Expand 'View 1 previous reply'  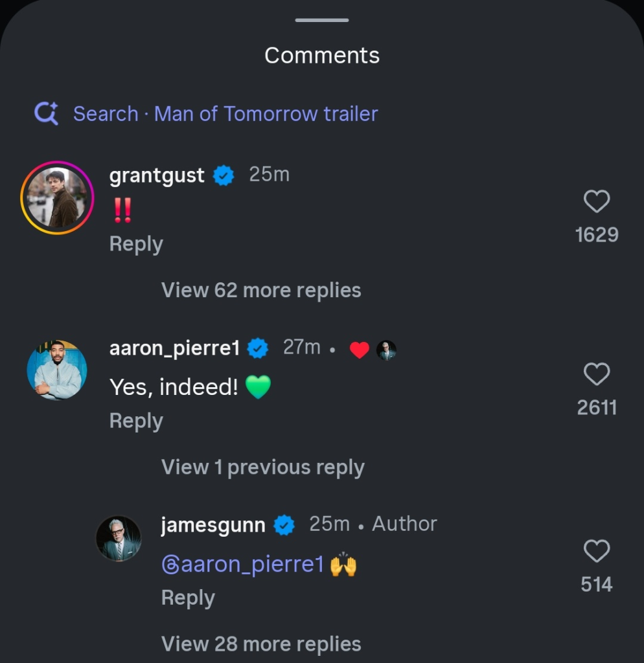(x=262, y=467)
